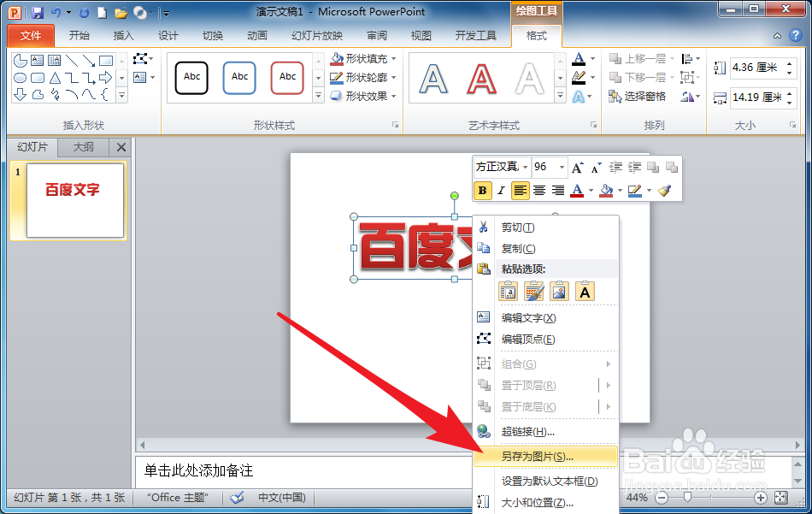Apply the red outline Abc shape style
The image size is (812, 514).
click(287, 78)
